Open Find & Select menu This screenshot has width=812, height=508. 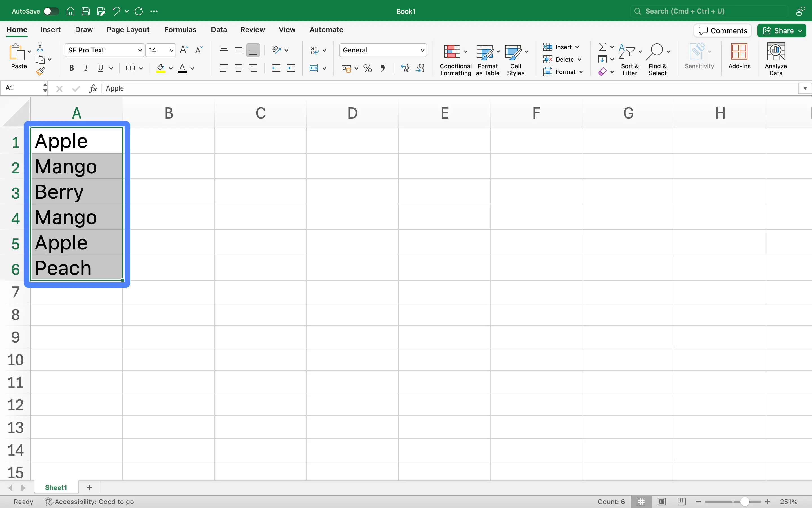tap(658, 60)
